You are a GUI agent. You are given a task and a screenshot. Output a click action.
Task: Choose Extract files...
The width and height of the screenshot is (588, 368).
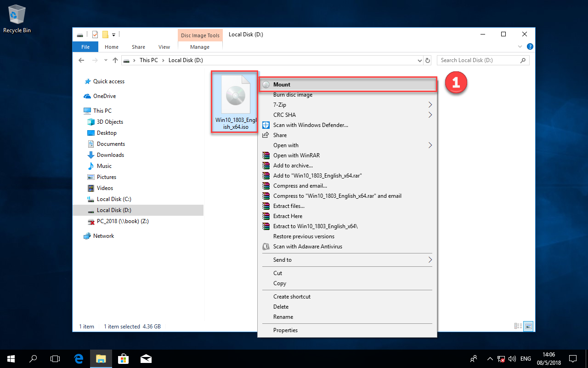coord(347,206)
